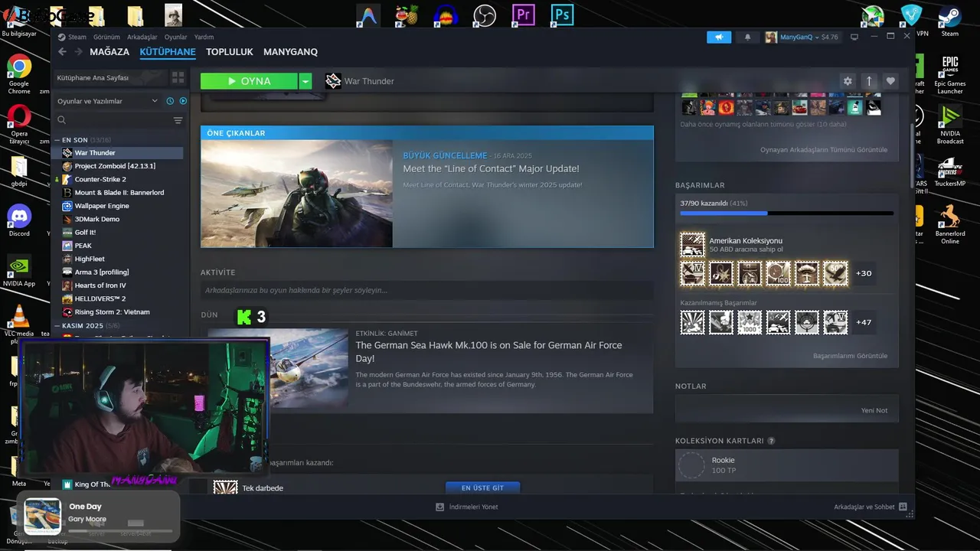Go back with the left arrow
The image size is (980, 551).
pyautogui.click(x=63, y=52)
